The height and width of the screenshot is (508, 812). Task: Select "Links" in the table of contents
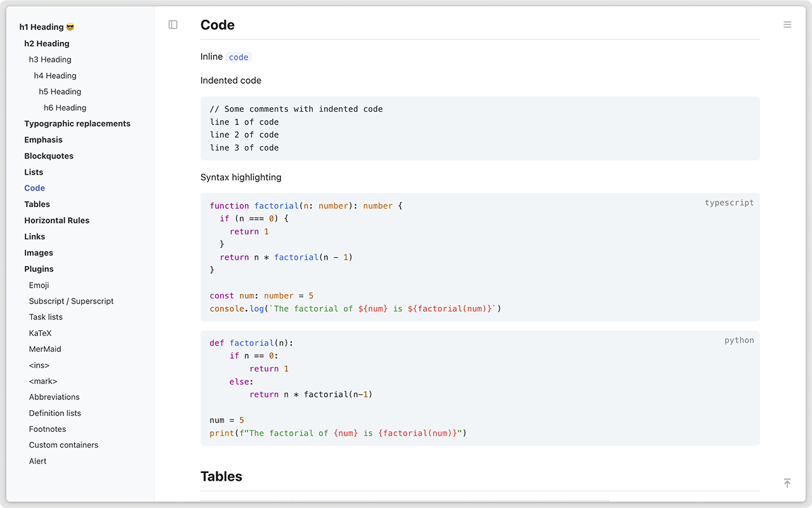(x=34, y=236)
